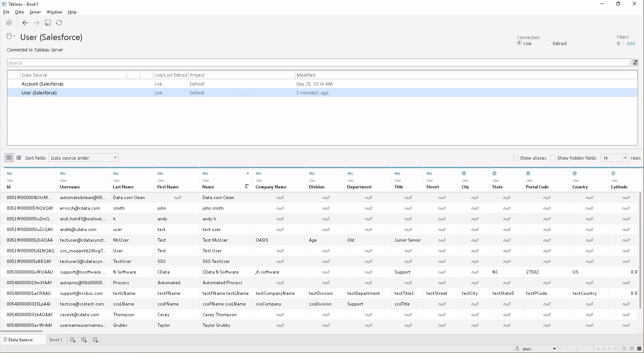Click the Tableau logo icon in toolbar
644x353 pixels.
[x=9, y=23]
